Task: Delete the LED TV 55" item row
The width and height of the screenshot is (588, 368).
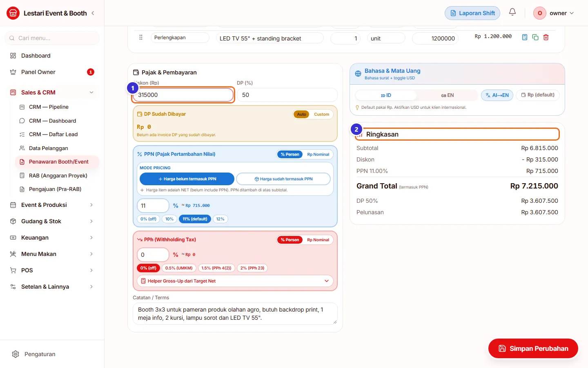Action: pyautogui.click(x=546, y=37)
